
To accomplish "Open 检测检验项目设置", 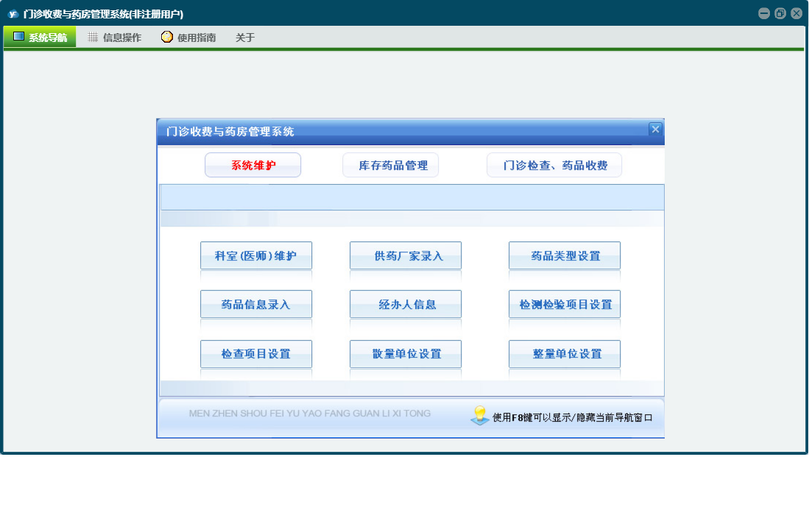I will click(x=565, y=304).
